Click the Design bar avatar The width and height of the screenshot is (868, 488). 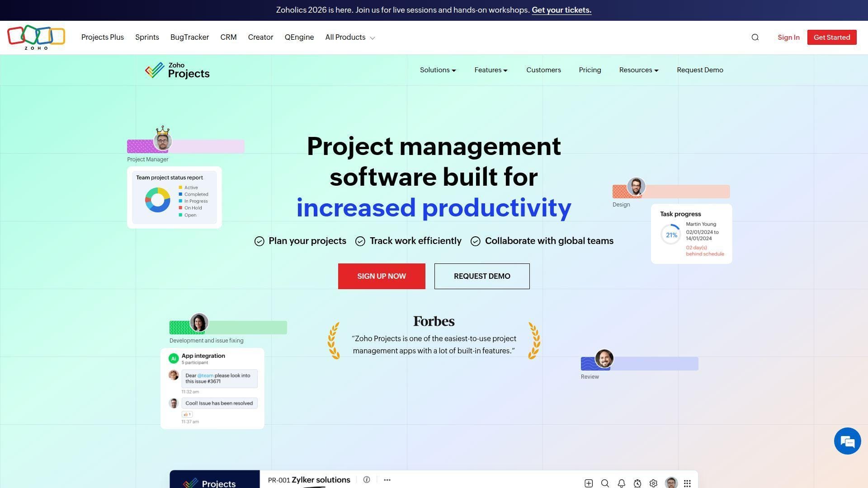point(636,187)
